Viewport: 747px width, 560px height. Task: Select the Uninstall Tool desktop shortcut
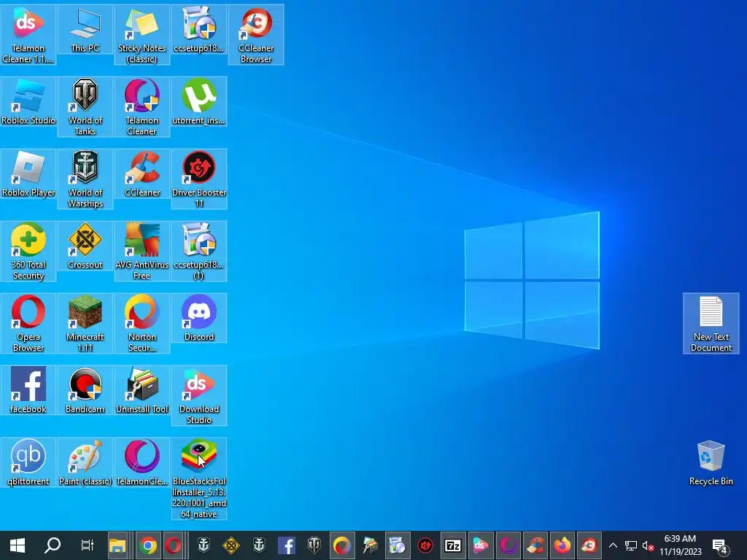click(x=142, y=390)
